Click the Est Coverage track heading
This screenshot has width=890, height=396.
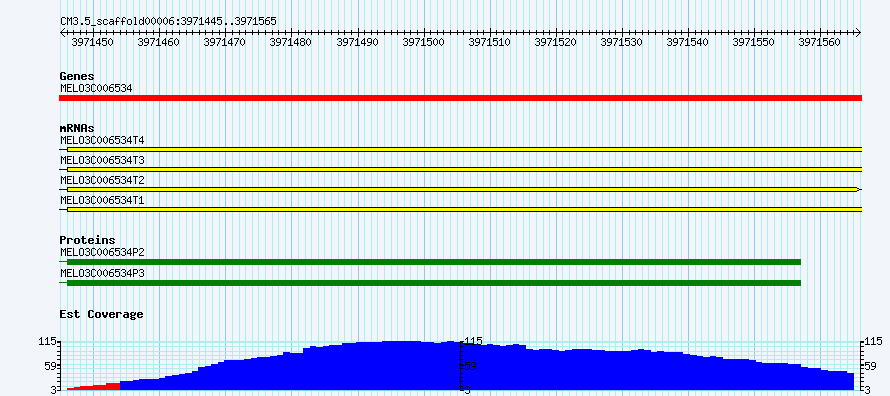click(102, 314)
